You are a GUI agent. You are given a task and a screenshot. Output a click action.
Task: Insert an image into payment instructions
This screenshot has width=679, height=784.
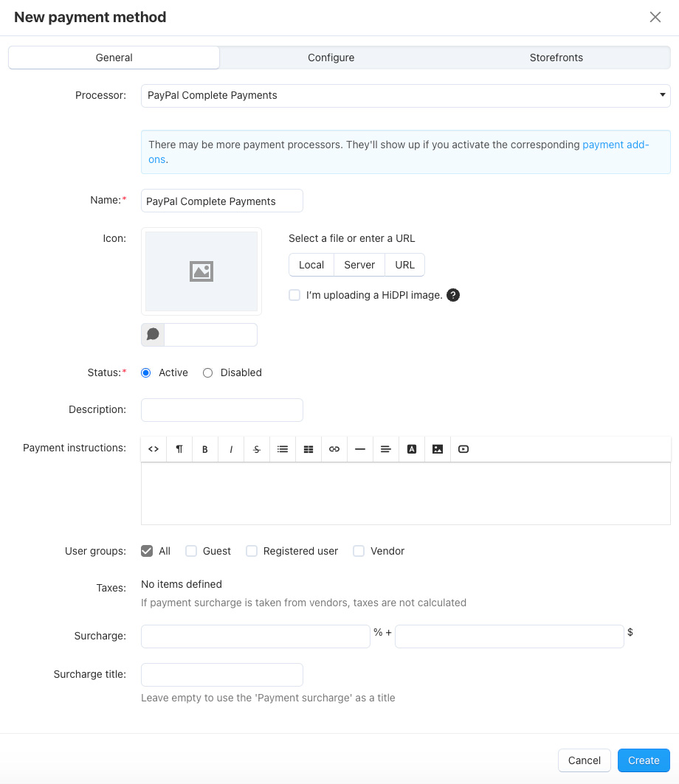point(437,448)
